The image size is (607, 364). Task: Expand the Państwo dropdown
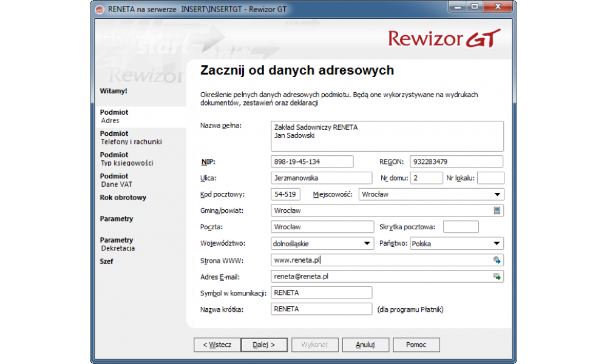[x=497, y=243]
